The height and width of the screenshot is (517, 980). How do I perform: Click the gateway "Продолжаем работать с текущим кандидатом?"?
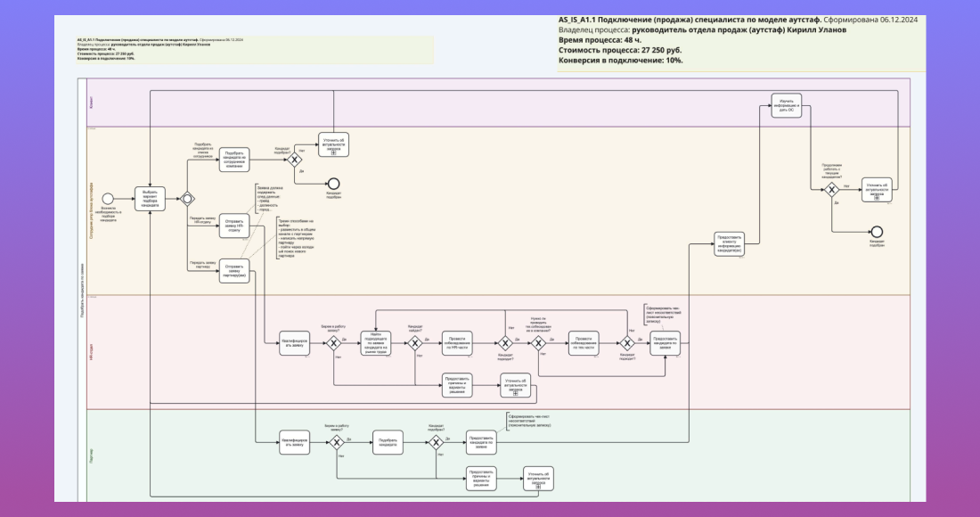[832, 190]
